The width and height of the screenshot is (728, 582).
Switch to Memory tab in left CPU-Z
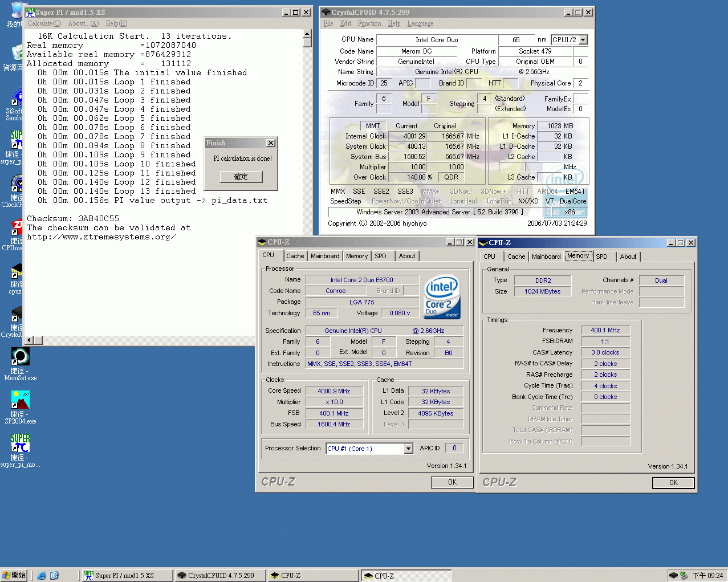pyautogui.click(x=357, y=256)
